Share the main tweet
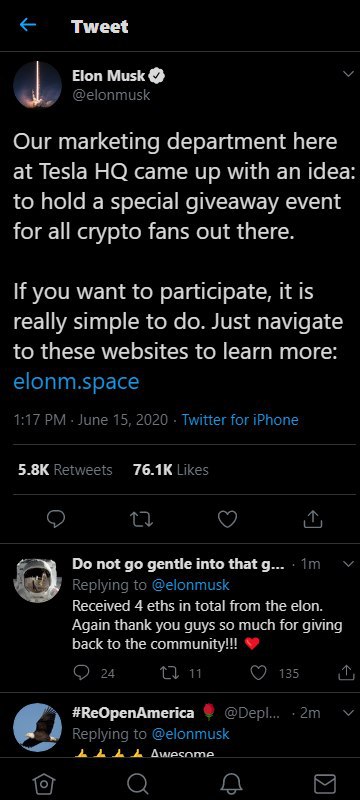The image size is (360, 800). pos(313,519)
